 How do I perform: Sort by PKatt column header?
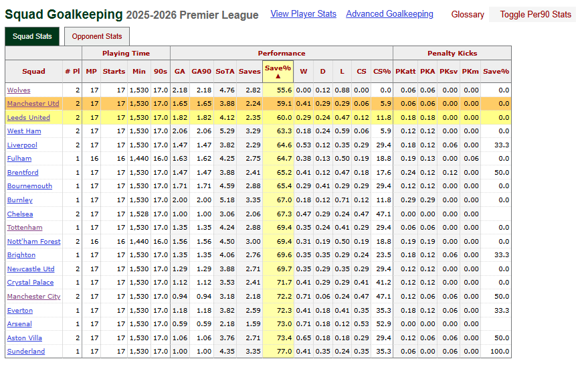click(405, 71)
